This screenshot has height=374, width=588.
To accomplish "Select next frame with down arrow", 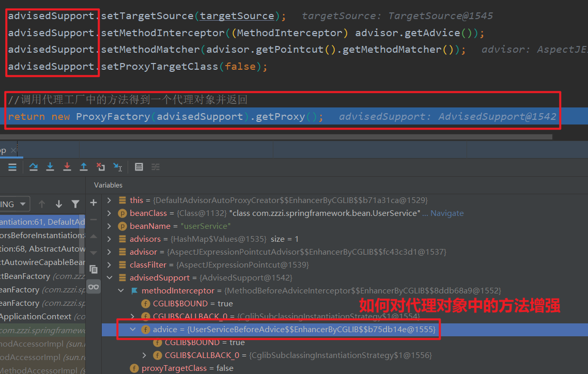I will coord(59,204).
